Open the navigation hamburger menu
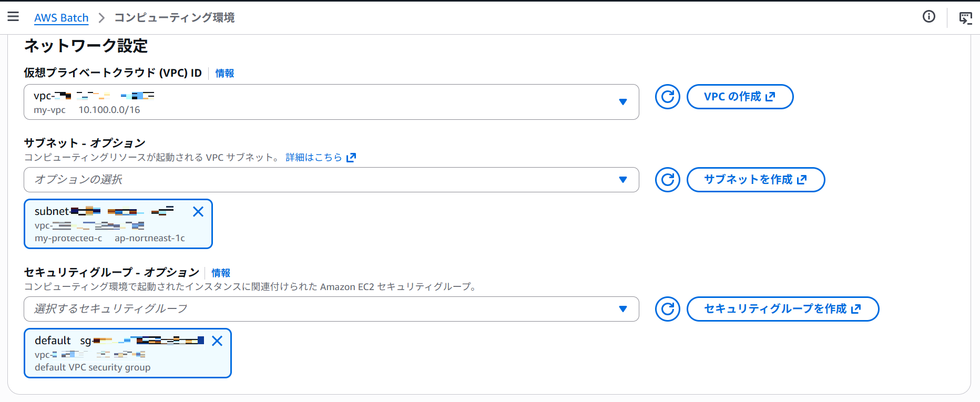This screenshot has height=402, width=980. [13, 16]
